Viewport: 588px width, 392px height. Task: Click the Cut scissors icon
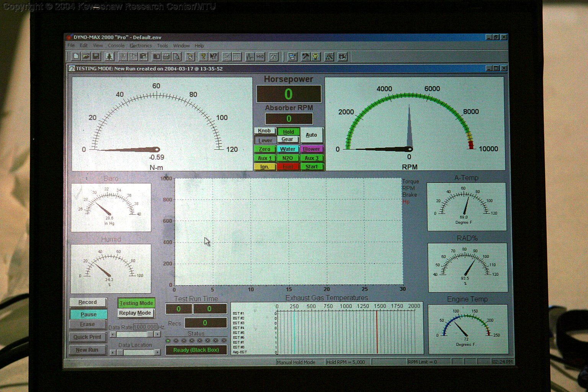pyautogui.click(x=123, y=57)
